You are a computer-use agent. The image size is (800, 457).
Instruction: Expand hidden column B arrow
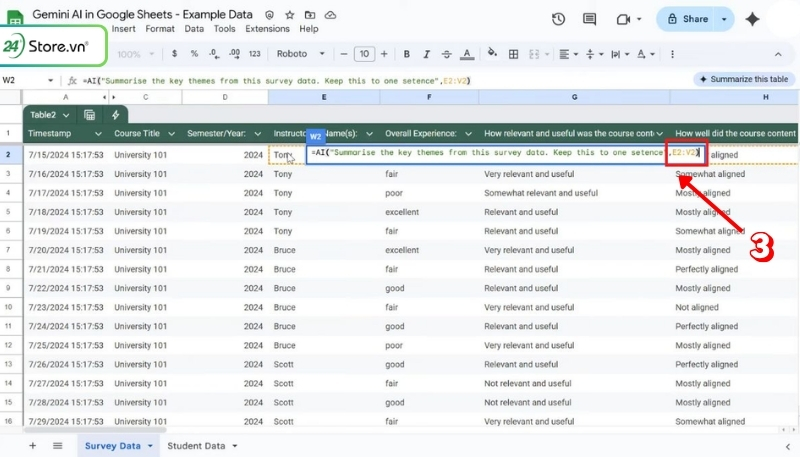click(113, 97)
